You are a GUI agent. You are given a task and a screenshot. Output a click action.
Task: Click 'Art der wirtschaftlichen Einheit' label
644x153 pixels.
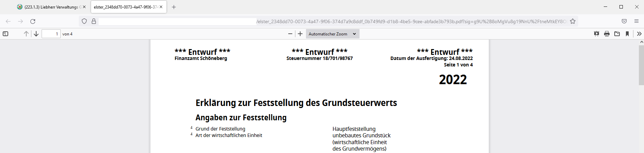click(x=229, y=135)
